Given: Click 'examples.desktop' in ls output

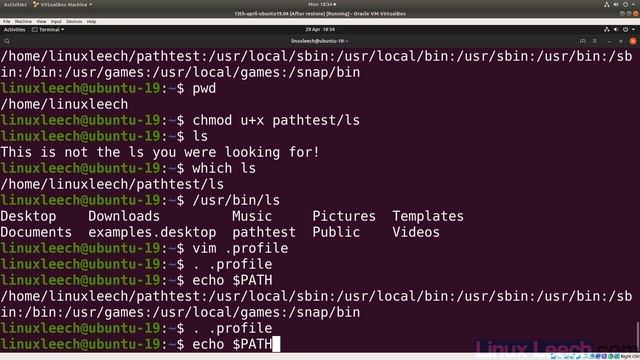Looking at the screenshot, I should 152,232.
